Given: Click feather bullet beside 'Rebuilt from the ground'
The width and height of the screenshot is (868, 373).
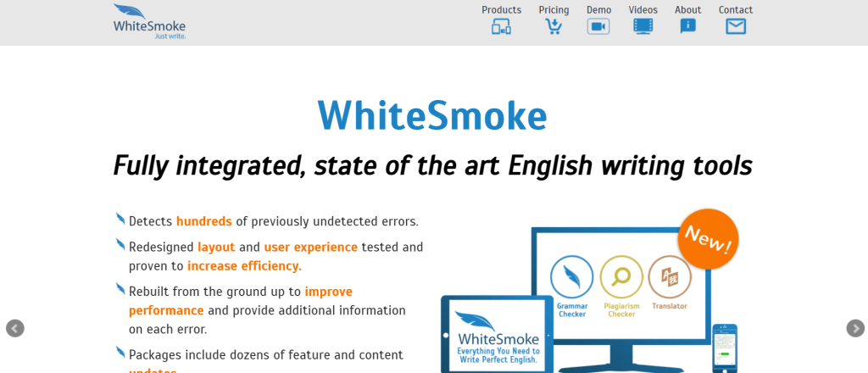Looking at the screenshot, I should 120,289.
